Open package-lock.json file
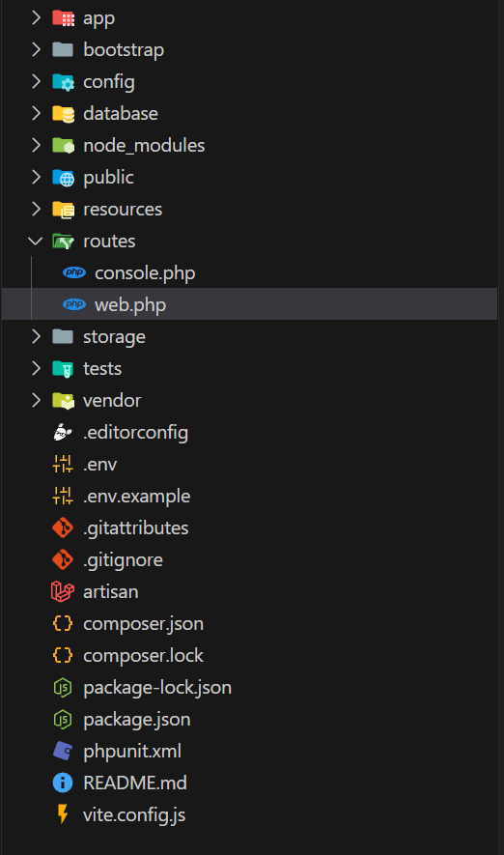 click(157, 688)
